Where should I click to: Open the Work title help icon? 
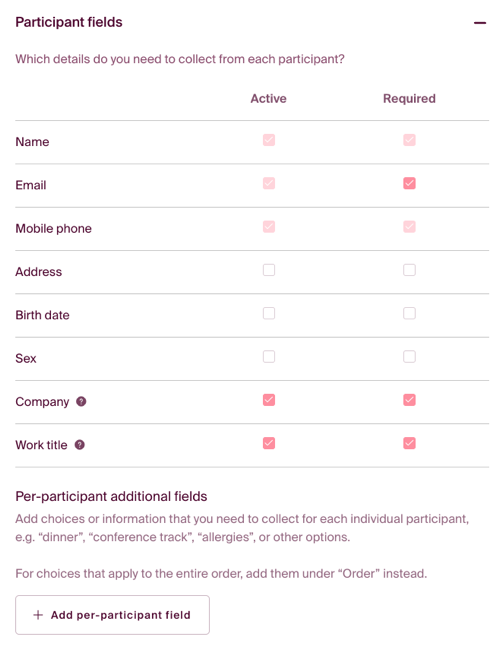click(x=80, y=445)
